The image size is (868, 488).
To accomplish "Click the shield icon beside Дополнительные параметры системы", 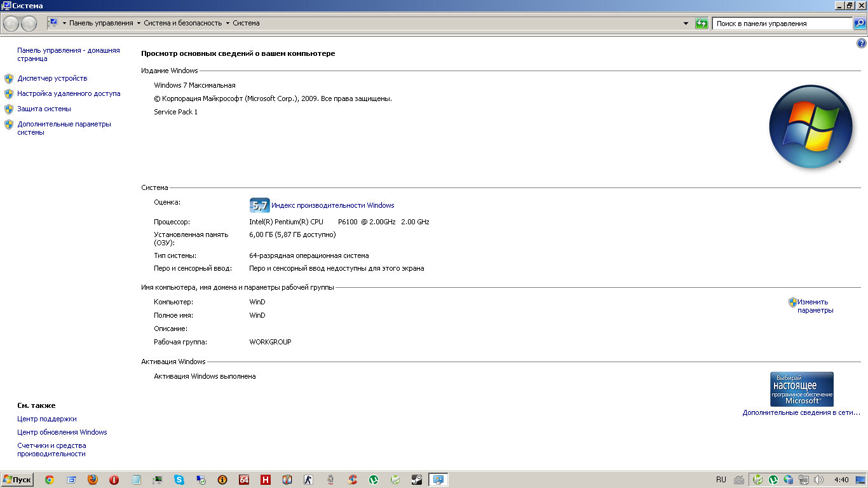I will pyautogui.click(x=9, y=125).
